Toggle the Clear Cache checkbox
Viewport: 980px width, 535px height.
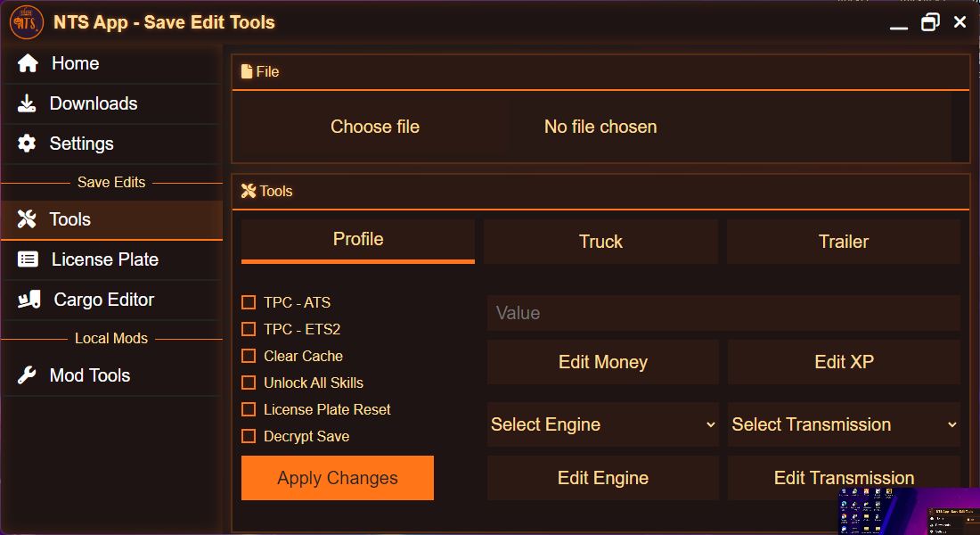coord(248,356)
